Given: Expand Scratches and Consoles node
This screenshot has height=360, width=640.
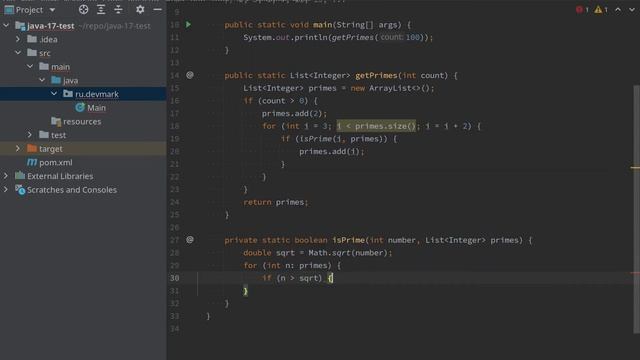Looking at the screenshot, I should click(x=6, y=189).
